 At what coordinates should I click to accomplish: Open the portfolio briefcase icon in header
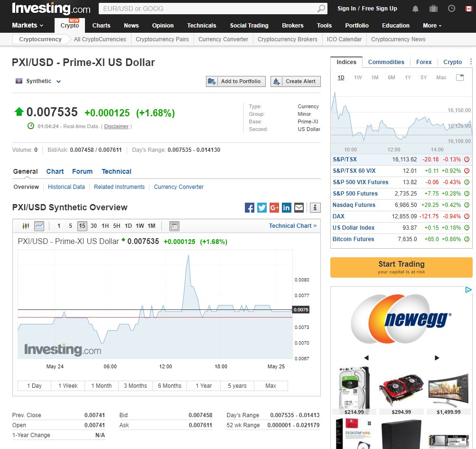coord(433,9)
